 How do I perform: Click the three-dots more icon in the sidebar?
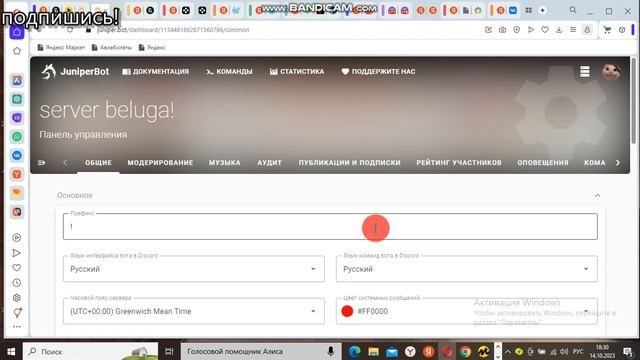[x=17, y=327]
